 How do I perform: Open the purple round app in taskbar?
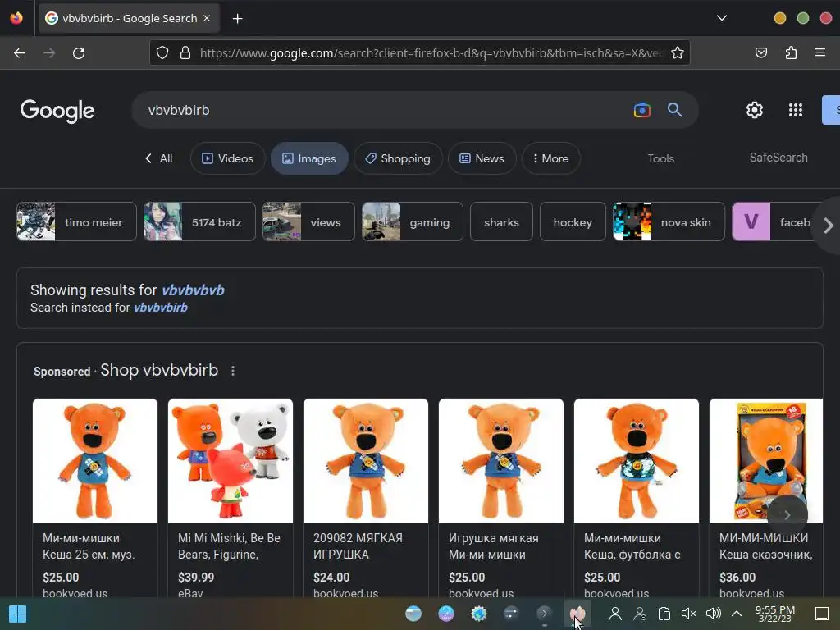446,614
